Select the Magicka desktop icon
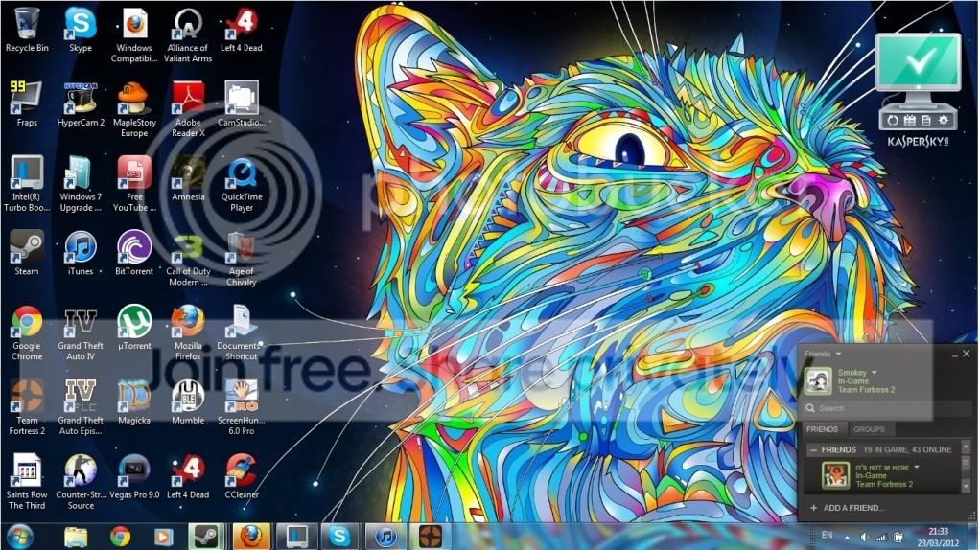The width and height of the screenshot is (980, 550). (134, 402)
